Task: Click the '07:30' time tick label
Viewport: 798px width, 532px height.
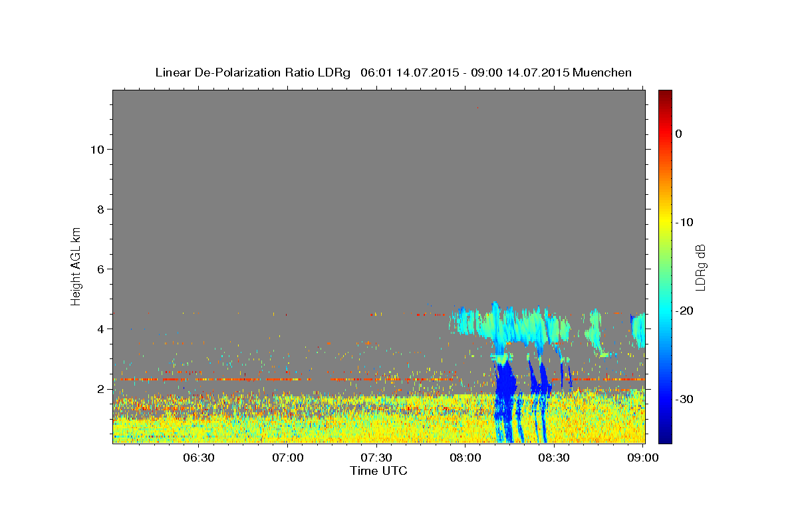Action: [376, 458]
